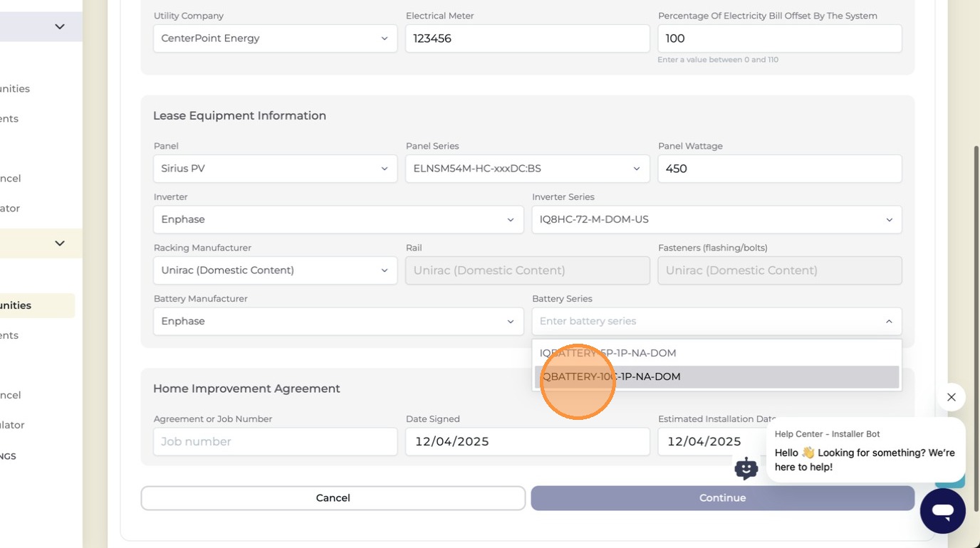Click the Cancel button

click(333, 498)
